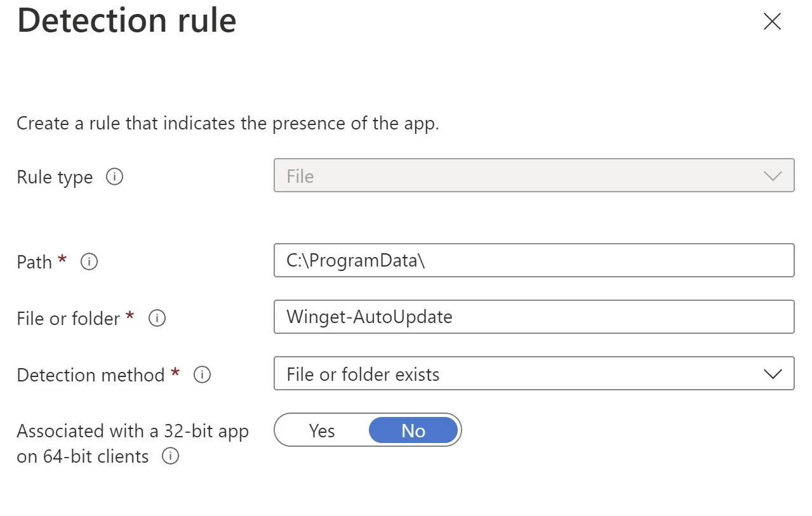Close the Detection rule pane

tap(772, 22)
